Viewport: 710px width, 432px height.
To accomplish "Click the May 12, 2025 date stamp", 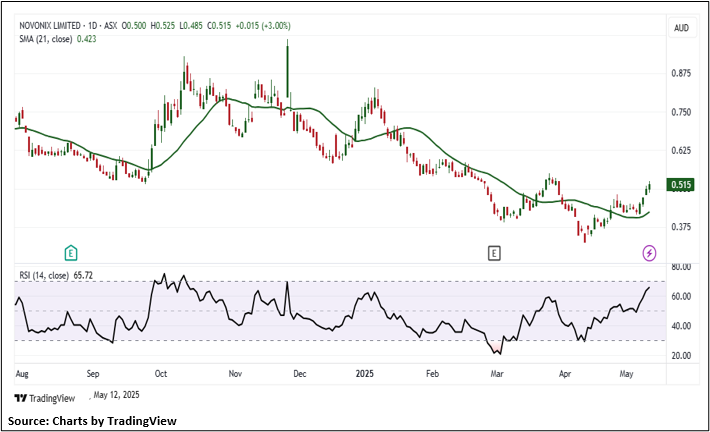I will point(116,395).
